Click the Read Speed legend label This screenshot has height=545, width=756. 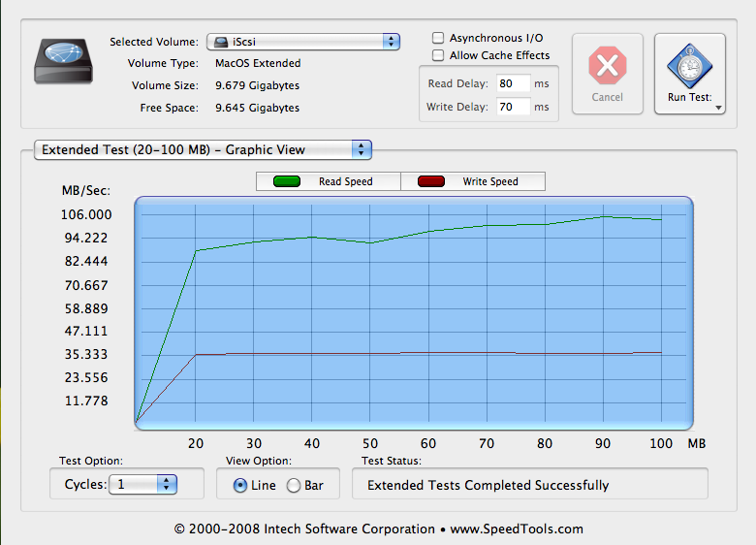[x=345, y=181]
